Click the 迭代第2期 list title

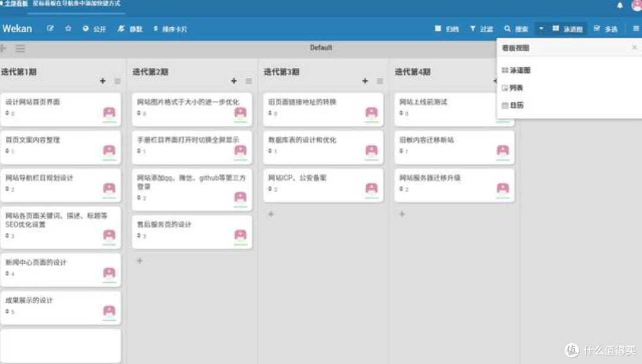[x=150, y=72]
